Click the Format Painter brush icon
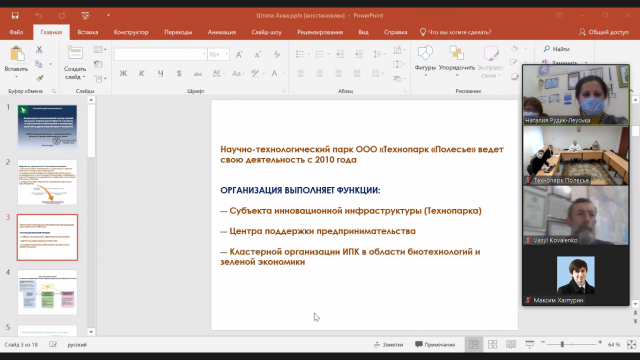The image size is (640, 360). pyautogui.click(x=39, y=78)
